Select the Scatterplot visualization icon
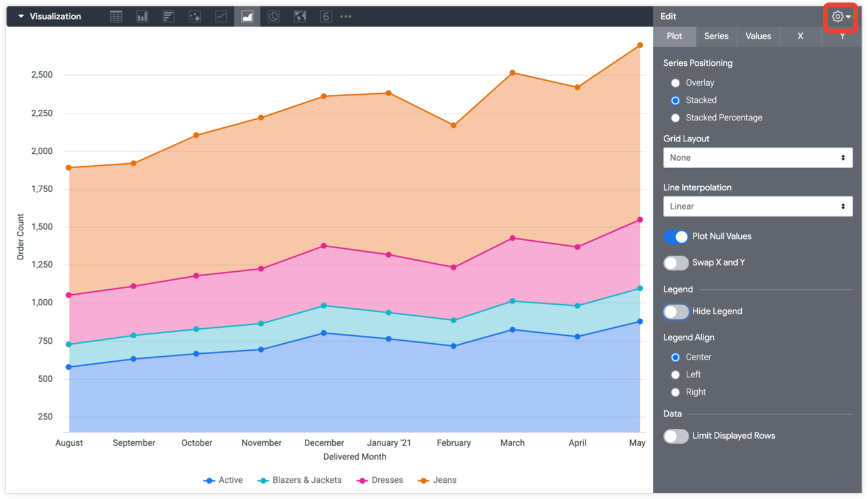 [x=195, y=17]
